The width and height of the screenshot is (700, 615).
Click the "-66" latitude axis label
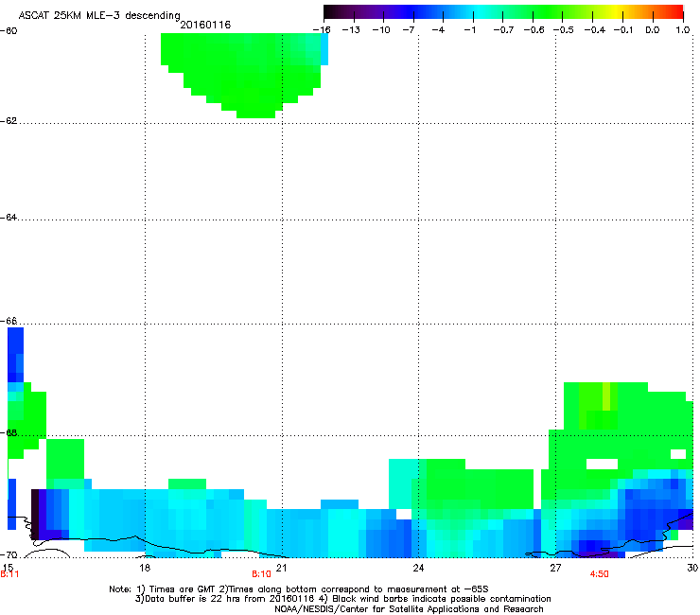pyautogui.click(x=9, y=321)
